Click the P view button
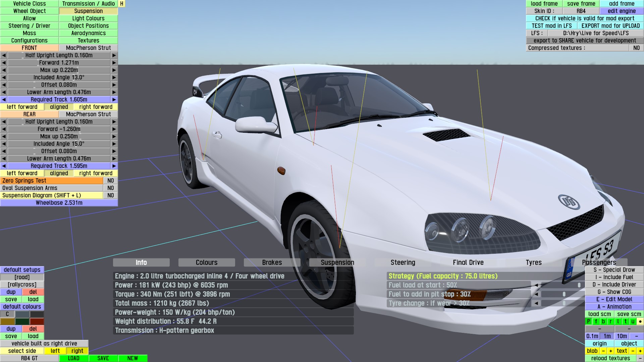The height and width of the screenshot is (362, 644). (588, 321)
